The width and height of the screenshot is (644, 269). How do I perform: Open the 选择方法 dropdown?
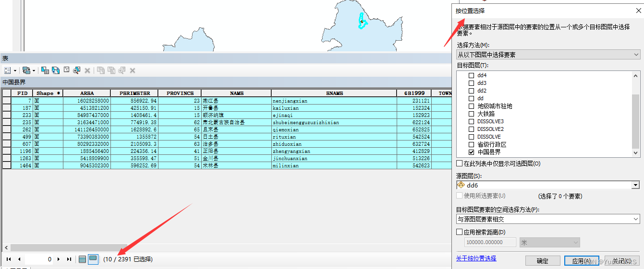(x=548, y=55)
